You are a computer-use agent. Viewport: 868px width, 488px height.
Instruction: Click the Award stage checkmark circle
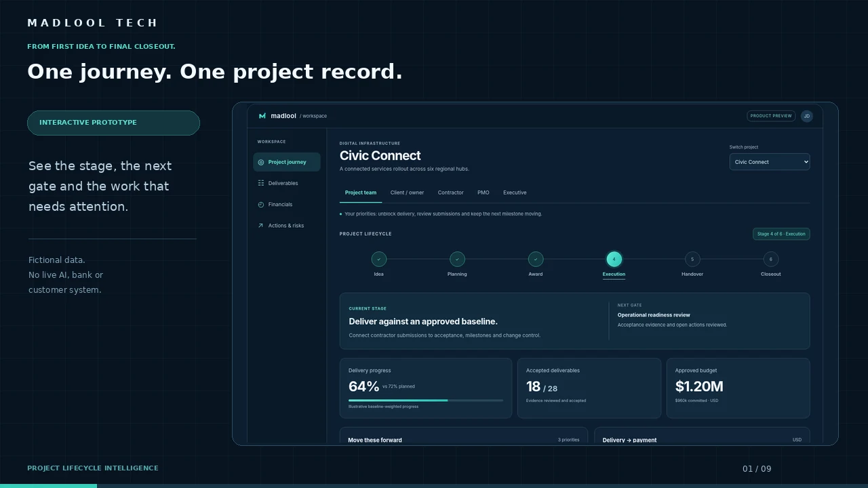tap(536, 259)
